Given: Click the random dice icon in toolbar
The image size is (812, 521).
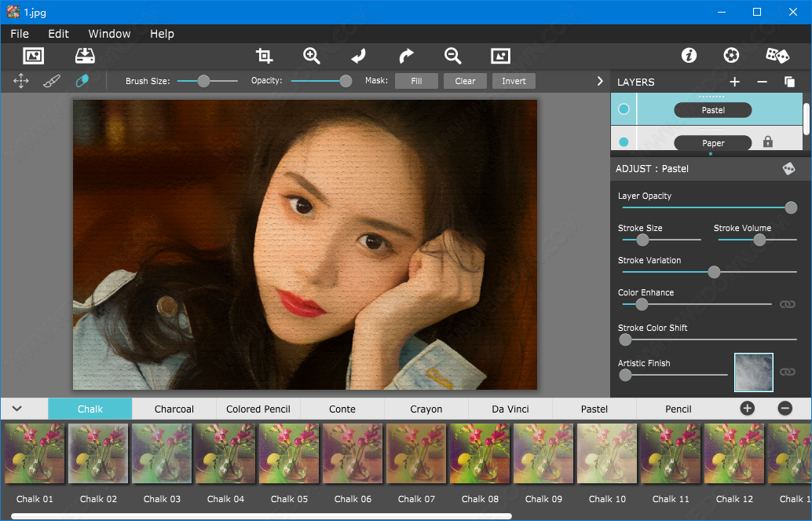Looking at the screenshot, I should tap(777, 55).
